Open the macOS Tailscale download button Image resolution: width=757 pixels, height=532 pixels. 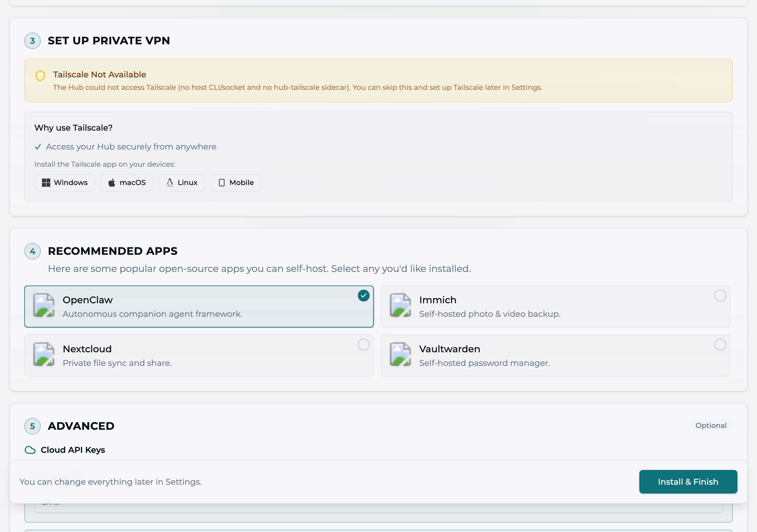pyautogui.click(x=127, y=183)
